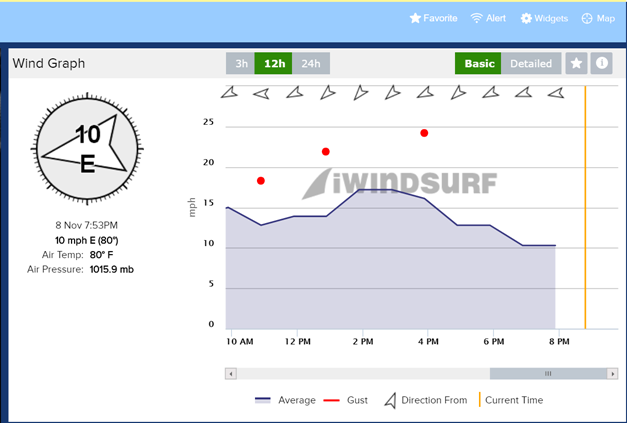Click the 2 PM axis label
Viewport: 627px width, 423px height.
[x=363, y=341]
